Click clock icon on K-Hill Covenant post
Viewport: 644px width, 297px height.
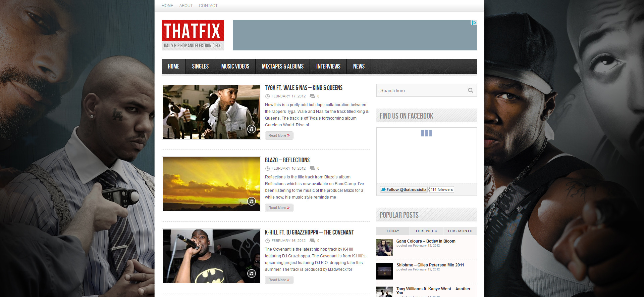[x=267, y=241]
